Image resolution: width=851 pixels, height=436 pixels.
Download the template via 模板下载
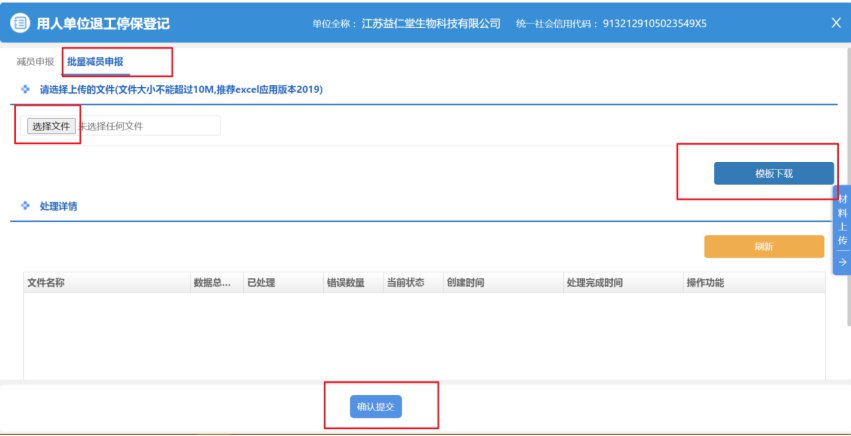tap(773, 173)
